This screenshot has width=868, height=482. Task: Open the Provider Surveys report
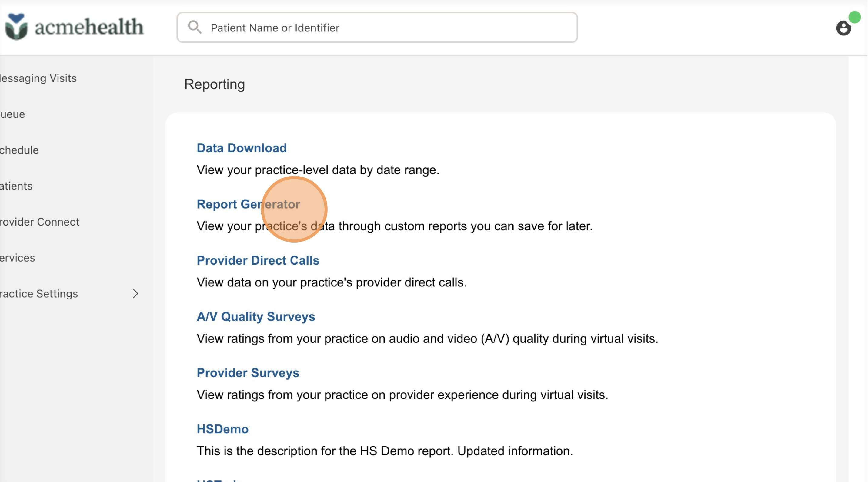coord(248,373)
